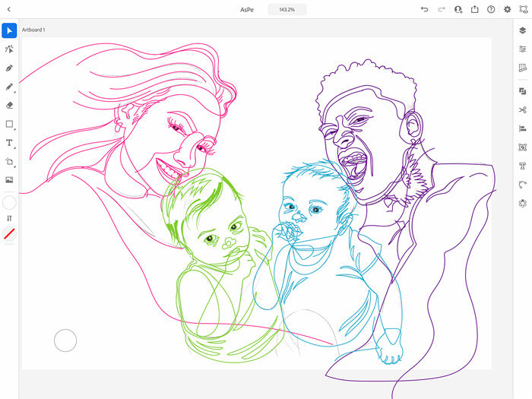
Task: Open the scissors Cut path options
Action: click(x=523, y=110)
